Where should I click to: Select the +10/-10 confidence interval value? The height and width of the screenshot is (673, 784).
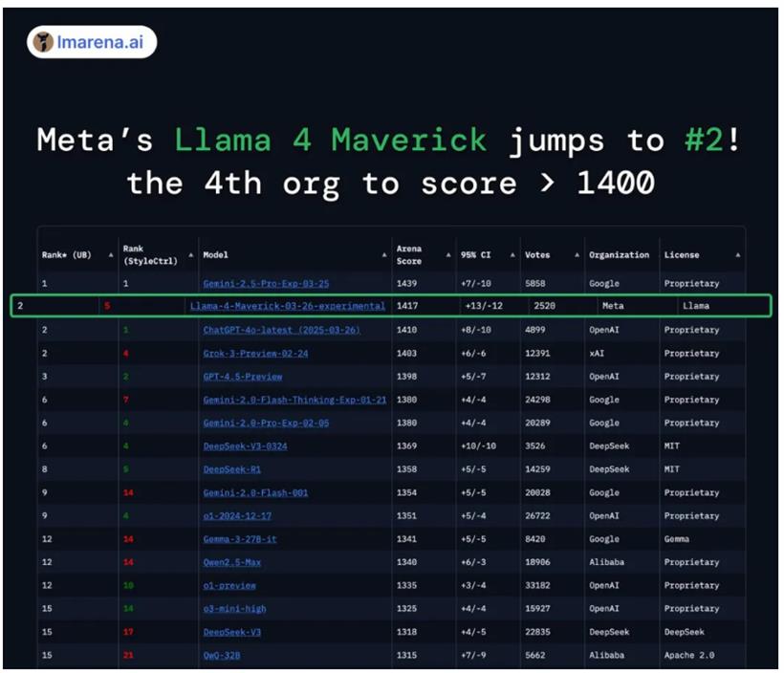tap(478, 446)
